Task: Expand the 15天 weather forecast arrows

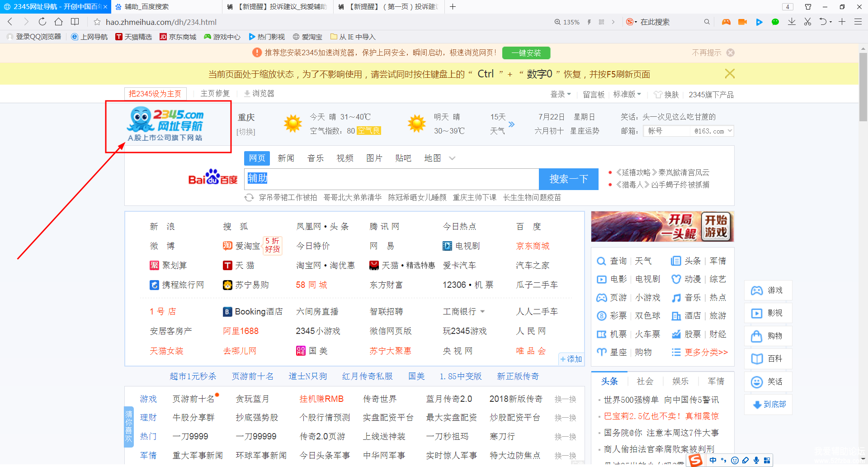Action: coord(511,124)
